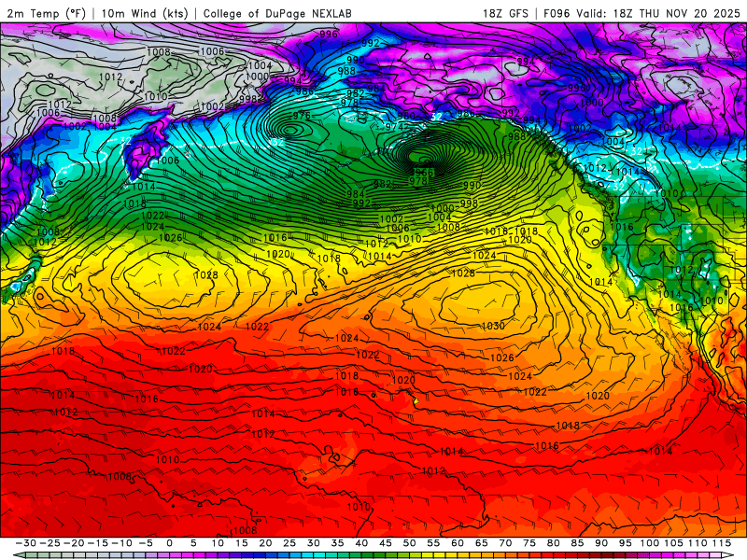Click the "18Z GFS" model run label
The width and height of the screenshot is (747, 560).
click(x=505, y=13)
